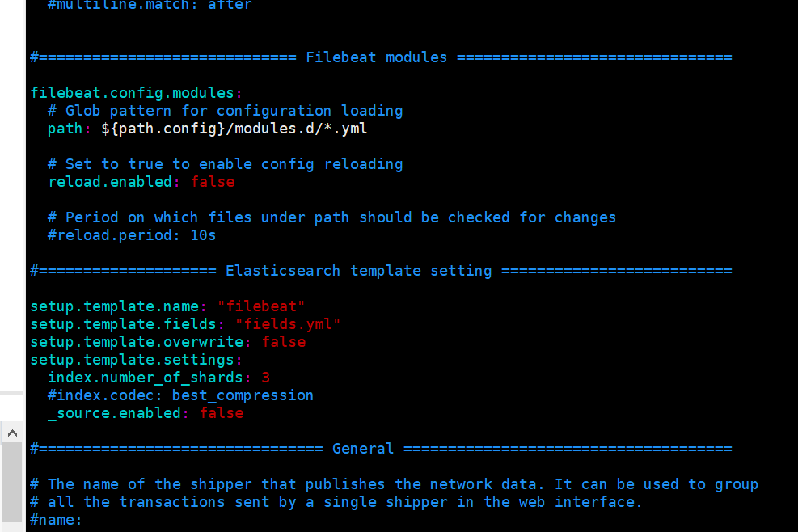Screen dimensions: 798x532
Task: Click the commented #name: line
Action: click(56, 520)
